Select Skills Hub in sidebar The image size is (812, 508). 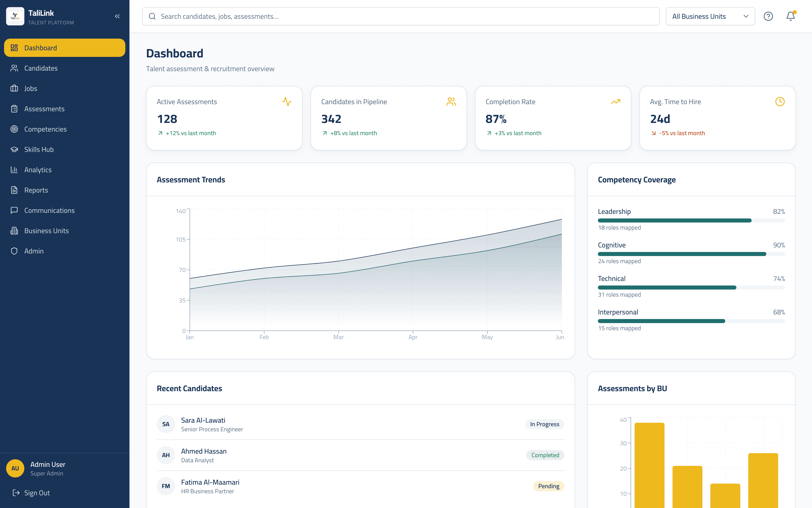point(64,150)
